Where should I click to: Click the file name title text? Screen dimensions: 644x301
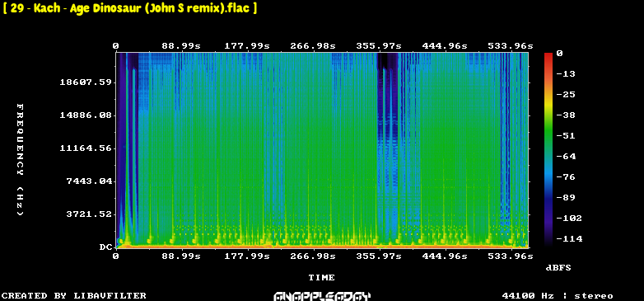[x=130, y=8]
